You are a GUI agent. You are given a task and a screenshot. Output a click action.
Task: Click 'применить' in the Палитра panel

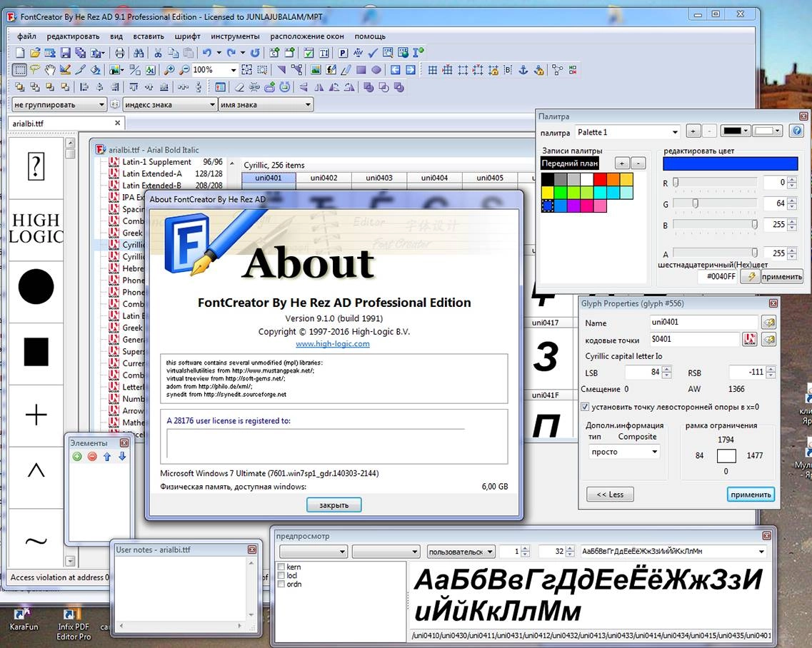click(781, 276)
